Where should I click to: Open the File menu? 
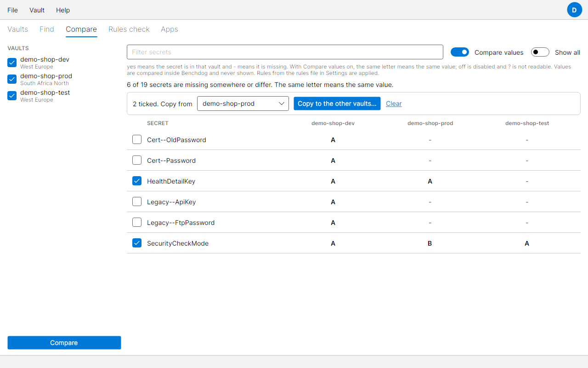tap(12, 10)
